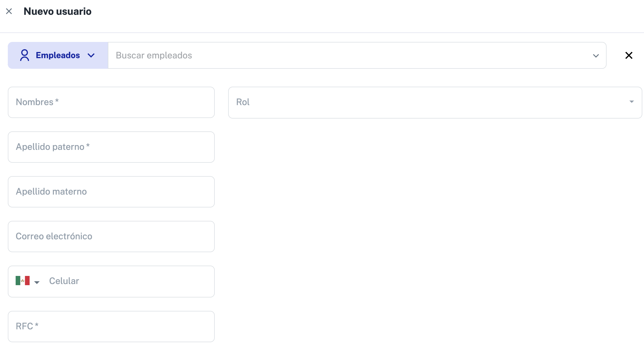The height and width of the screenshot is (364, 644).
Task: Click the Empleados label
Action: (58, 55)
